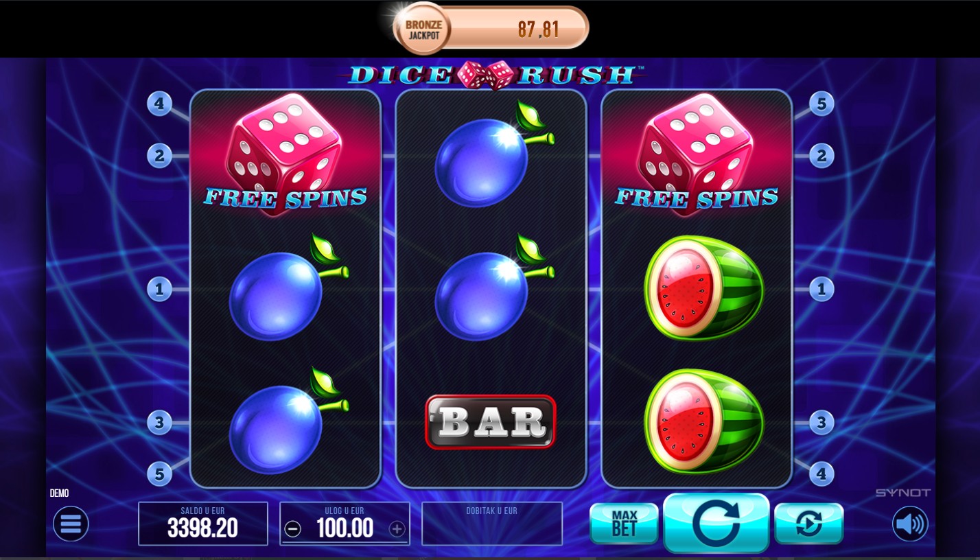Screen dimensions: 980x560
Task: Click the Dobitak u EUR win display
Action: (492, 524)
